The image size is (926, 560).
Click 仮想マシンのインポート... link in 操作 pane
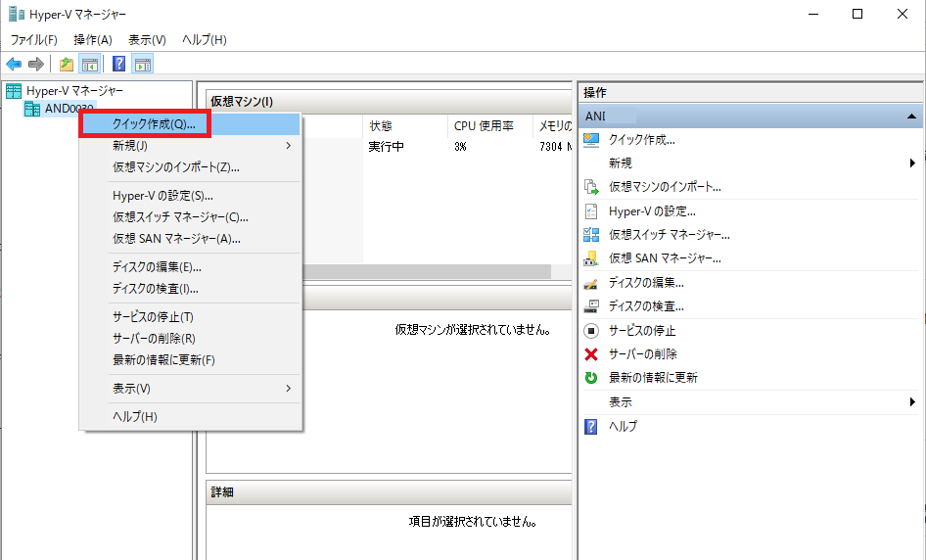pos(665,187)
